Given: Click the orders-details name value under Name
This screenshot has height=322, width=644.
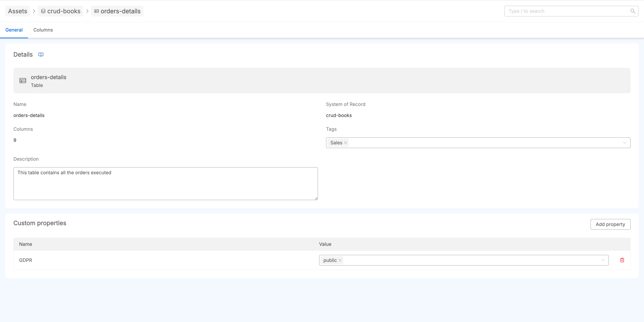Looking at the screenshot, I should (x=29, y=115).
